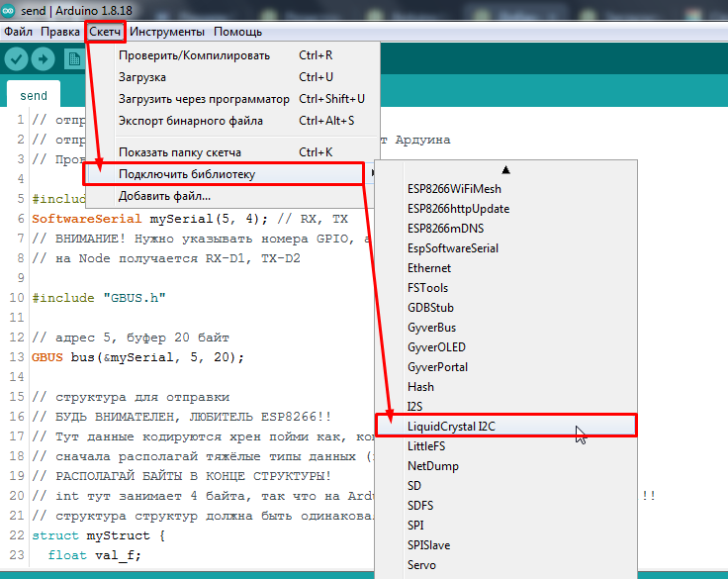Open the Помощь menu

point(238,32)
